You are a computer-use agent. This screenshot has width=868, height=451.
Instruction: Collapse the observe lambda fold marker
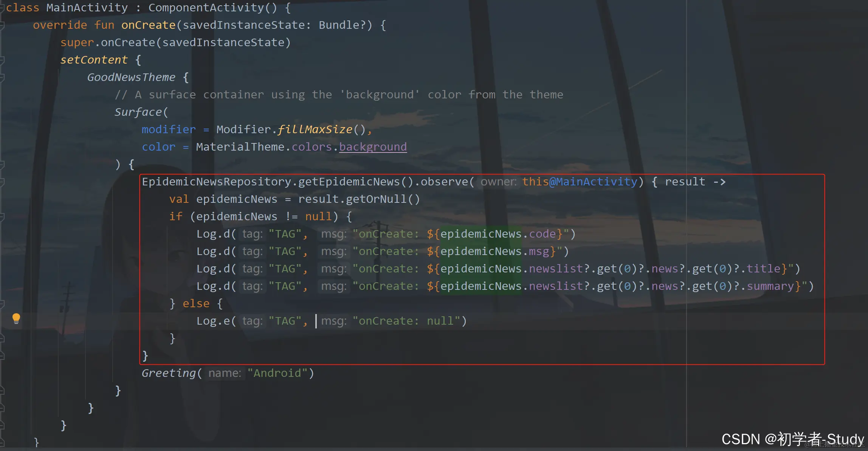click(2, 182)
